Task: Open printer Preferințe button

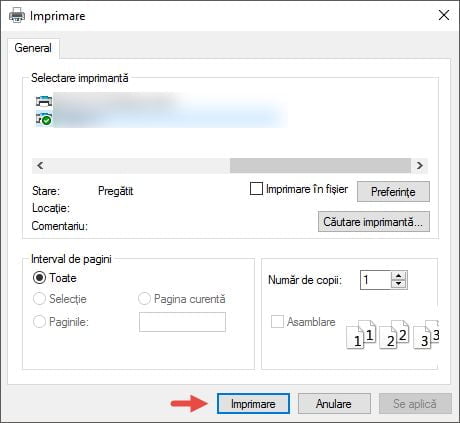Action: (393, 192)
